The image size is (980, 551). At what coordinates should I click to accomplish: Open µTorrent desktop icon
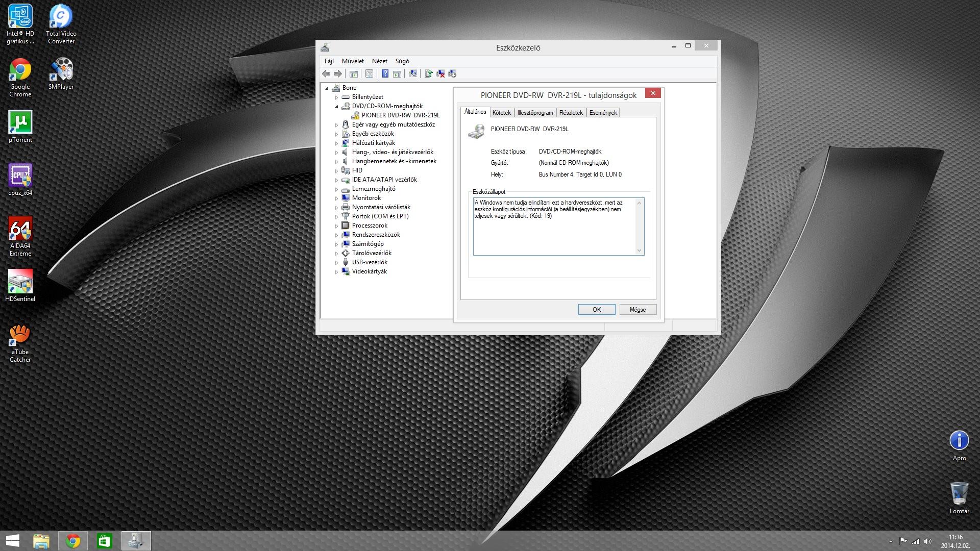(20, 127)
